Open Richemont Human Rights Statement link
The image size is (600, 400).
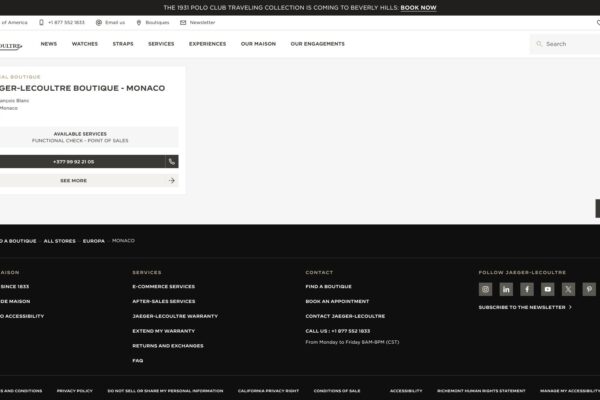pos(481,391)
